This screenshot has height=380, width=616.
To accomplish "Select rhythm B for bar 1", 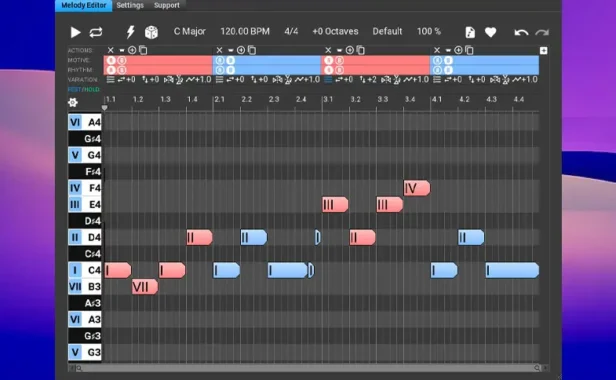I will [x=122, y=70].
